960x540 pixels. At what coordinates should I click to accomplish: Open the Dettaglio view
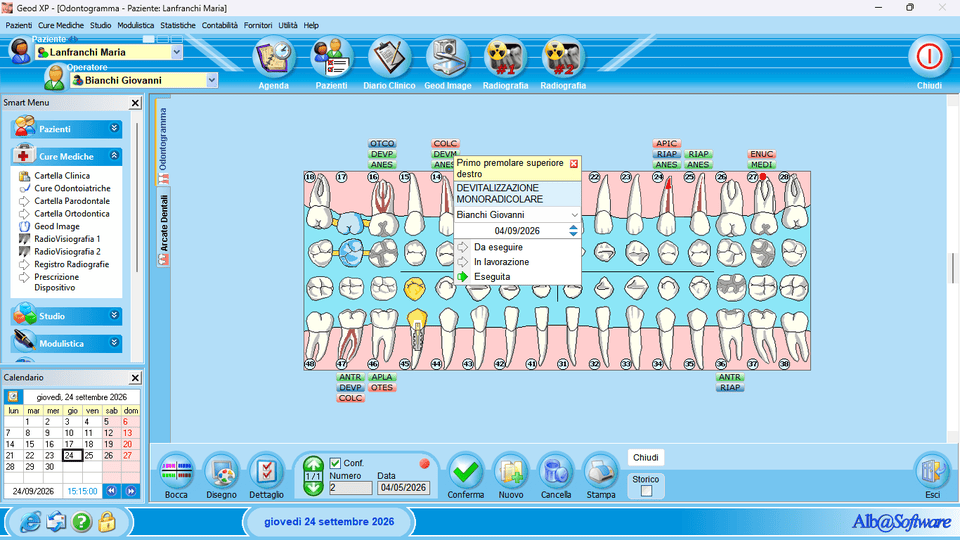tap(266, 471)
